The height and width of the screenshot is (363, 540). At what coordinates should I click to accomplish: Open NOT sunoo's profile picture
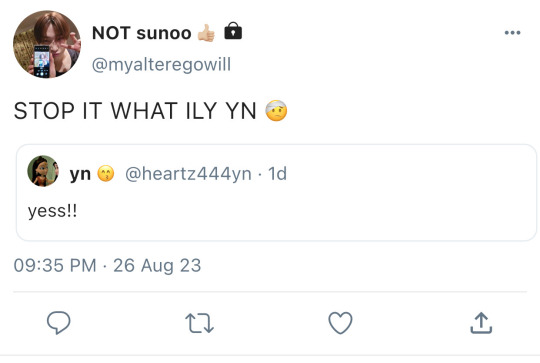pyautogui.click(x=47, y=44)
